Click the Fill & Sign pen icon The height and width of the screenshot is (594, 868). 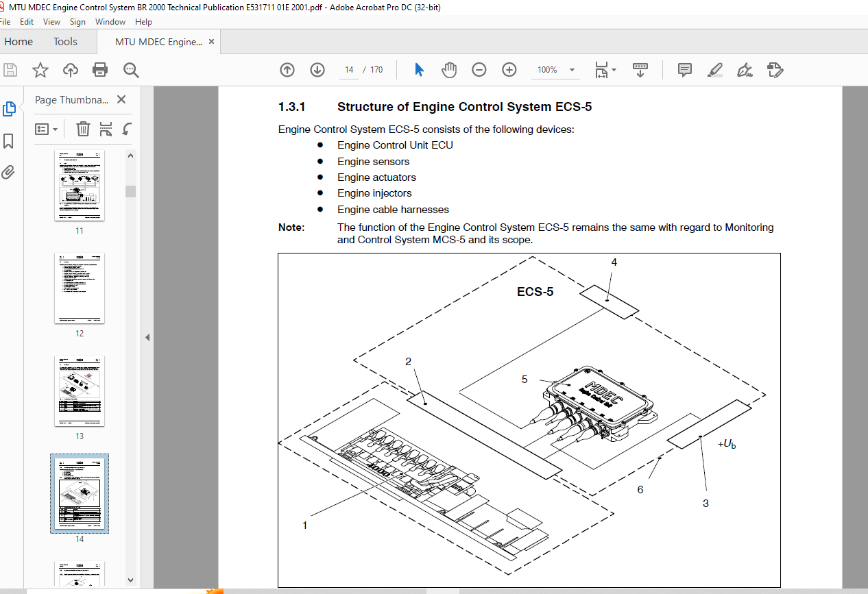coord(745,70)
